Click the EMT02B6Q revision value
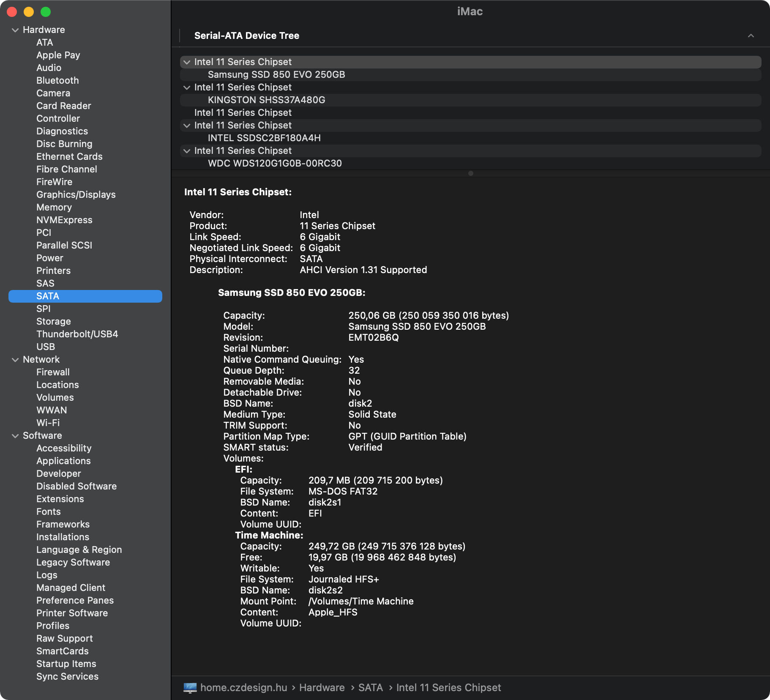The image size is (770, 700). point(374,338)
